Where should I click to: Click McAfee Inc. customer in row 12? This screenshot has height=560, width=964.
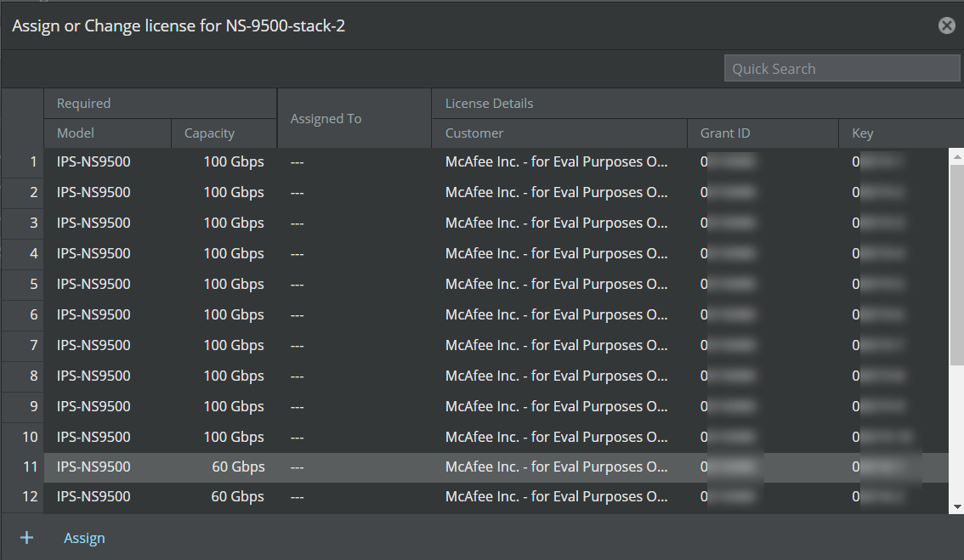point(557,496)
